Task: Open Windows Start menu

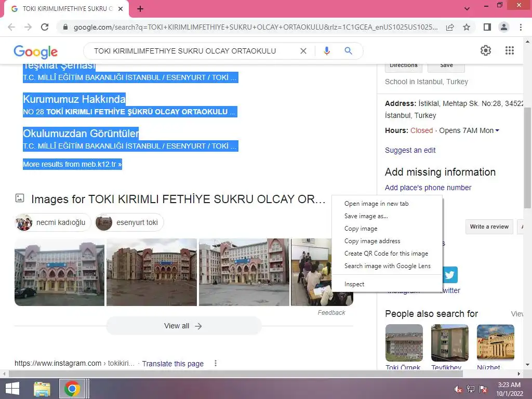Action: [x=12, y=389]
